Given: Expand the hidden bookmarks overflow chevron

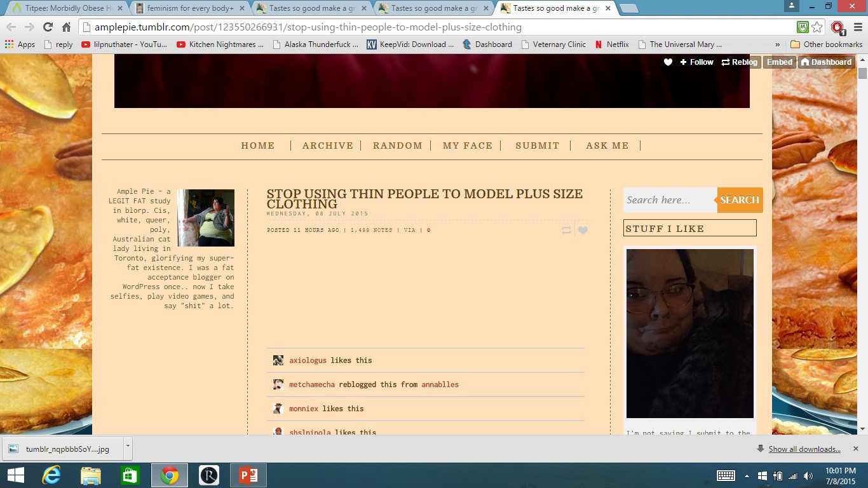Looking at the screenshot, I should 777,44.
